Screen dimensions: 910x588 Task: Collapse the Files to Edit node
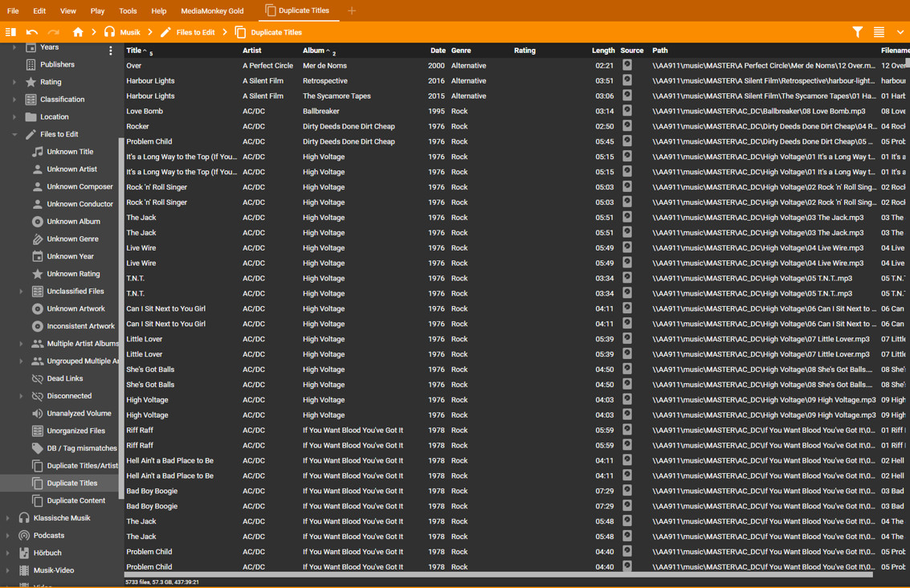[14, 134]
